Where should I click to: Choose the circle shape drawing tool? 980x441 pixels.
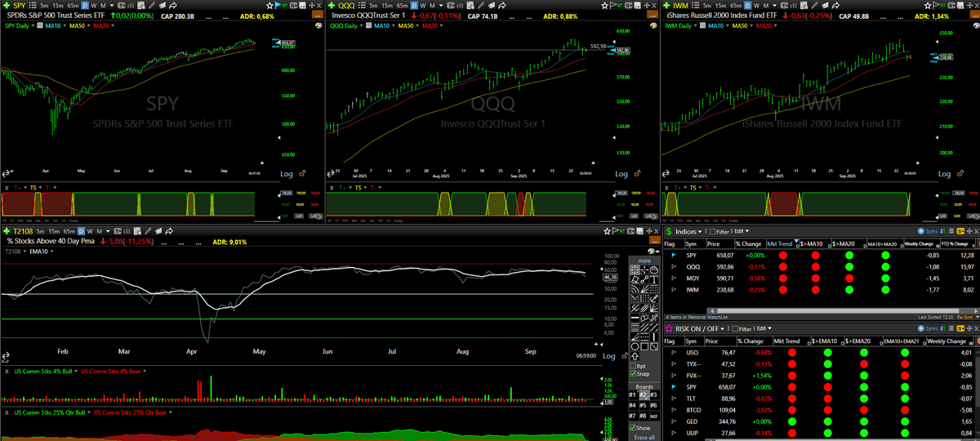[x=635, y=346]
